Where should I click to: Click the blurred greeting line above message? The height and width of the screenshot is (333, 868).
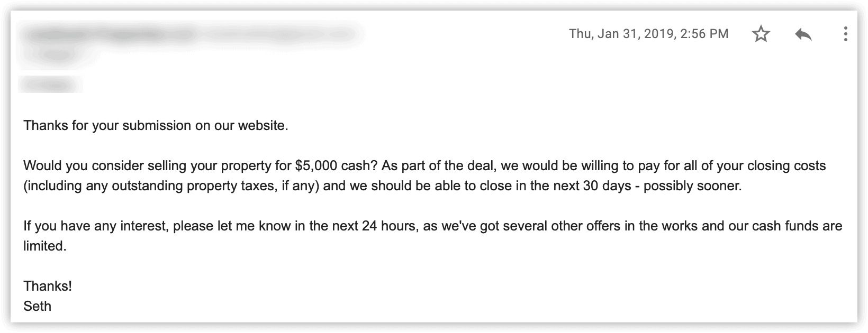tap(50, 85)
